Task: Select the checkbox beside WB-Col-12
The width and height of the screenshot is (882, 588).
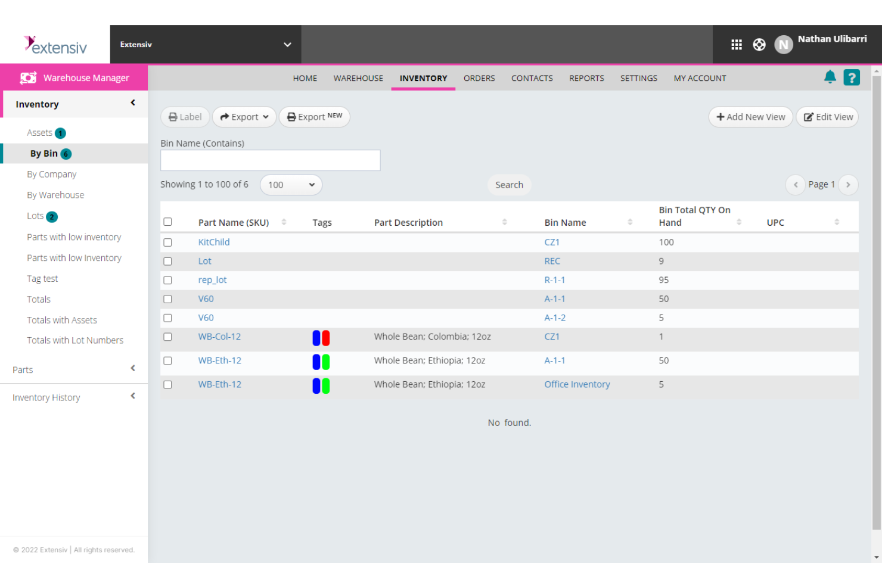Action: pyautogui.click(x=167, y=337)
